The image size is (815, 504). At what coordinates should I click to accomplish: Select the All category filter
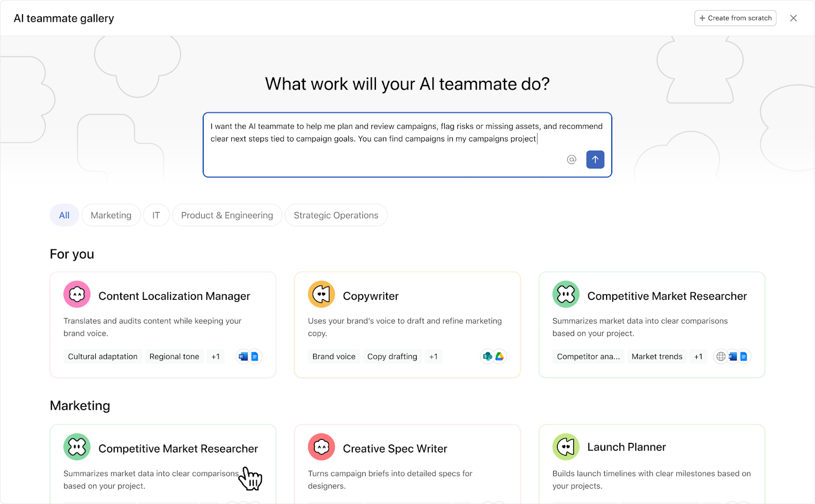click(64, 215)
